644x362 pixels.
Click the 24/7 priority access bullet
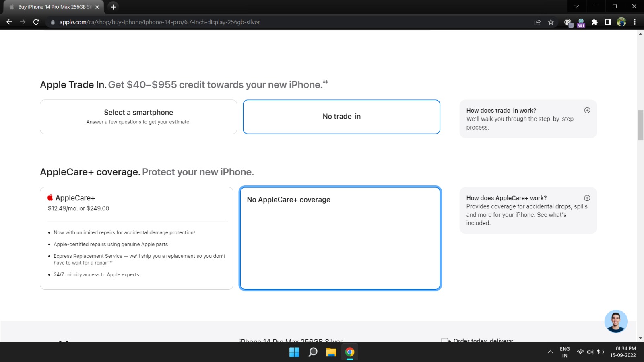coord(96,274)
